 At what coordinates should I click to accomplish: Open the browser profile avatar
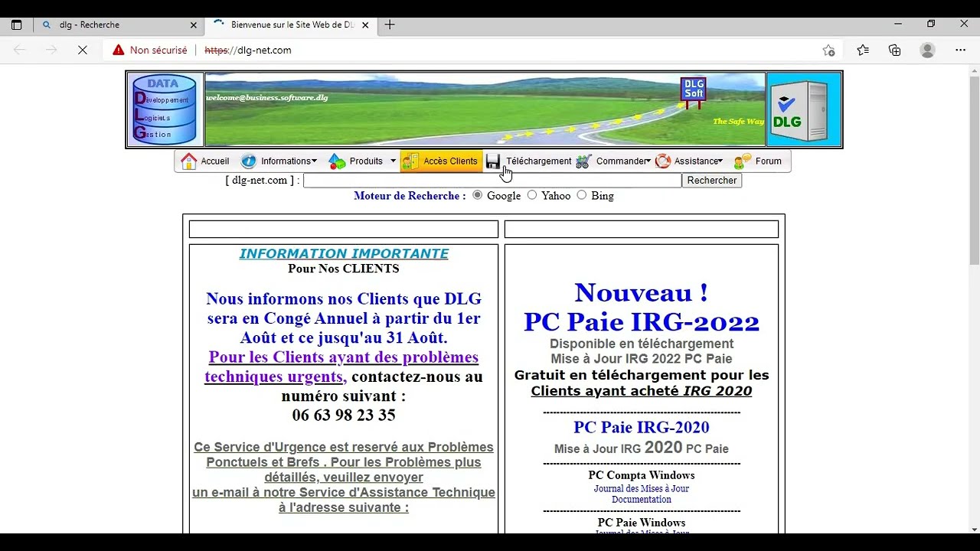[x=927, y=50]
